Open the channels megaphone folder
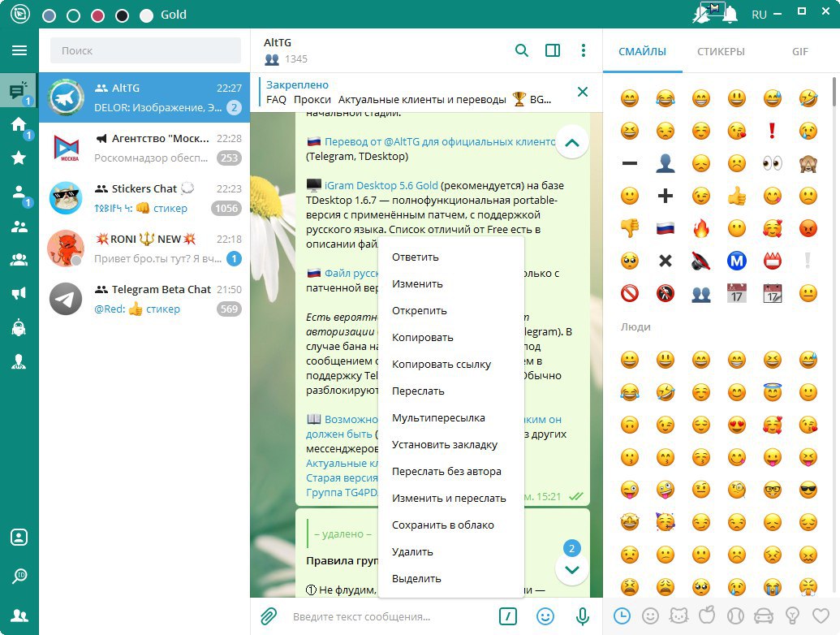 19,293
